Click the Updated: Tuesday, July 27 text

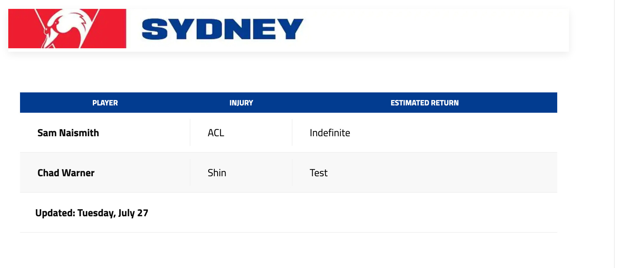(92, 213)
